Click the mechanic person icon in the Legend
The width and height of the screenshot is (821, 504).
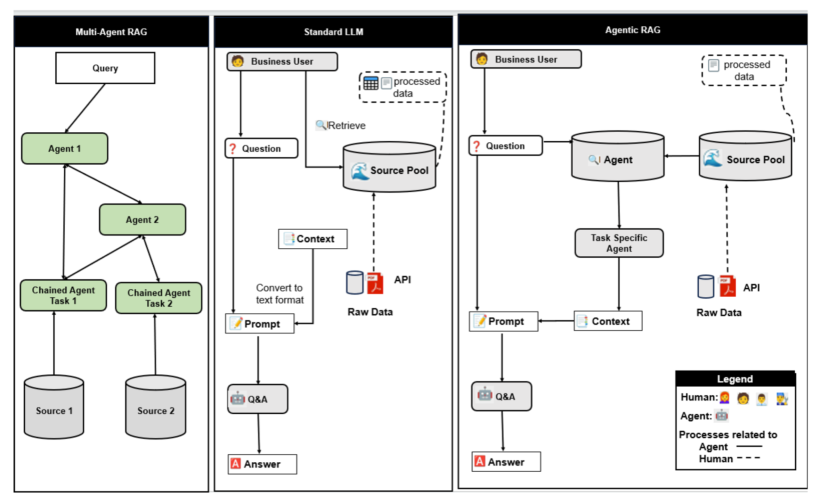(x=782, y=399)
